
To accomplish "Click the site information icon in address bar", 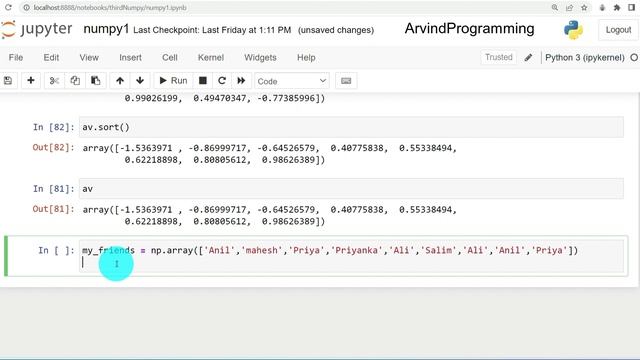I will tap(27, 7).
